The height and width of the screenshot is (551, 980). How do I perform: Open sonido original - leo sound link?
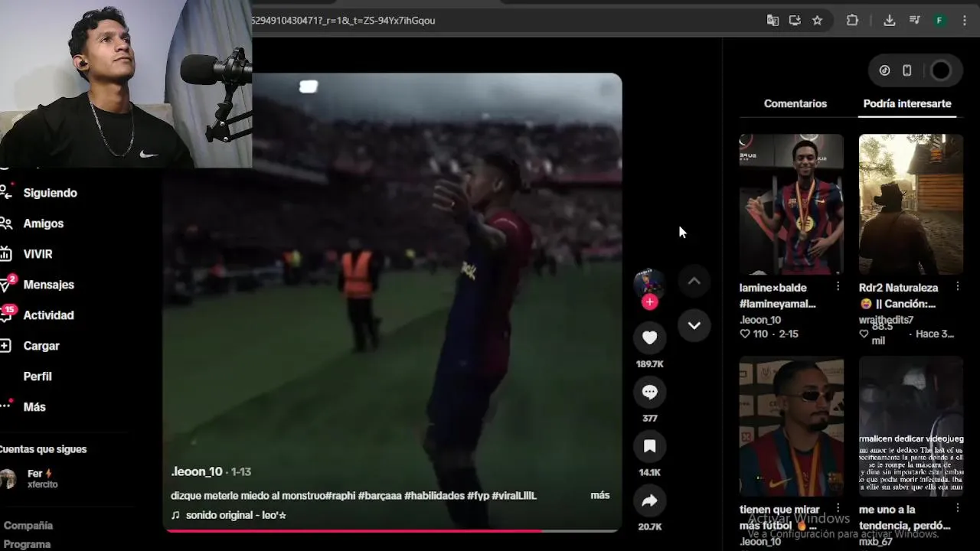(x=236, y=515)
